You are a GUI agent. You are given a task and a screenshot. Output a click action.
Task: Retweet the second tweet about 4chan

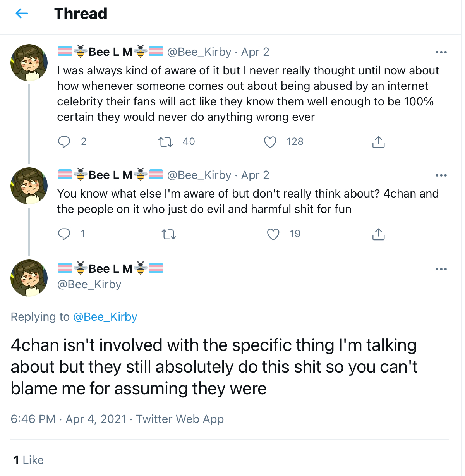coord(169,234)
